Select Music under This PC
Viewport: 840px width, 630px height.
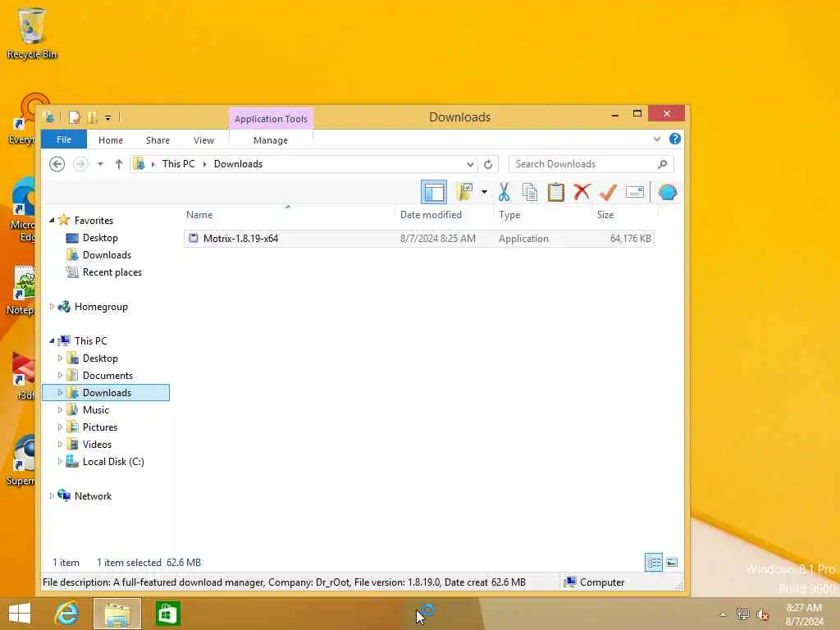click(x=95, y=410)
